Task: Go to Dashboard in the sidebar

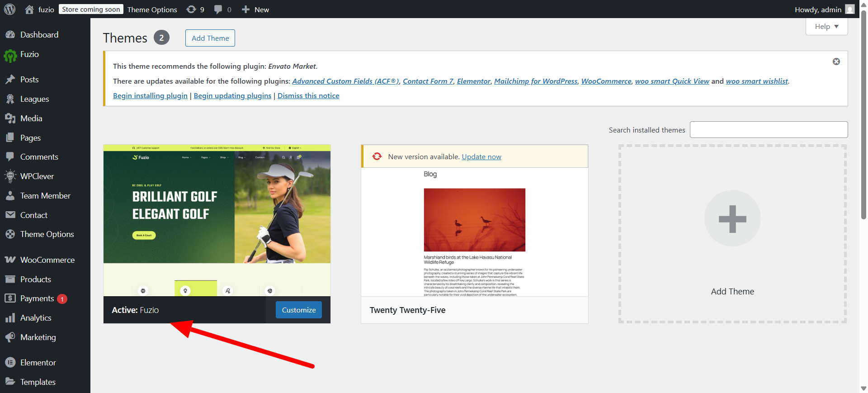Action: pos(39,35)
